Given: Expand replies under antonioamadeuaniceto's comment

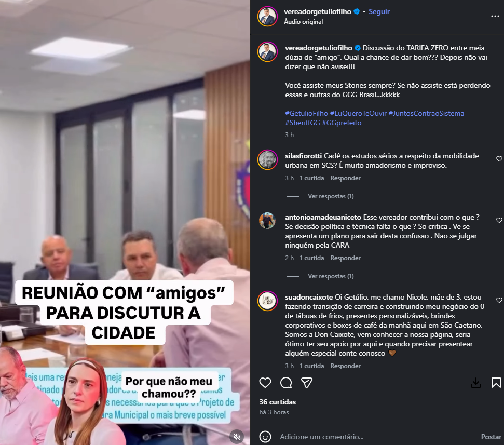Looking at the screenshot, I should click(x=331, y=276).
